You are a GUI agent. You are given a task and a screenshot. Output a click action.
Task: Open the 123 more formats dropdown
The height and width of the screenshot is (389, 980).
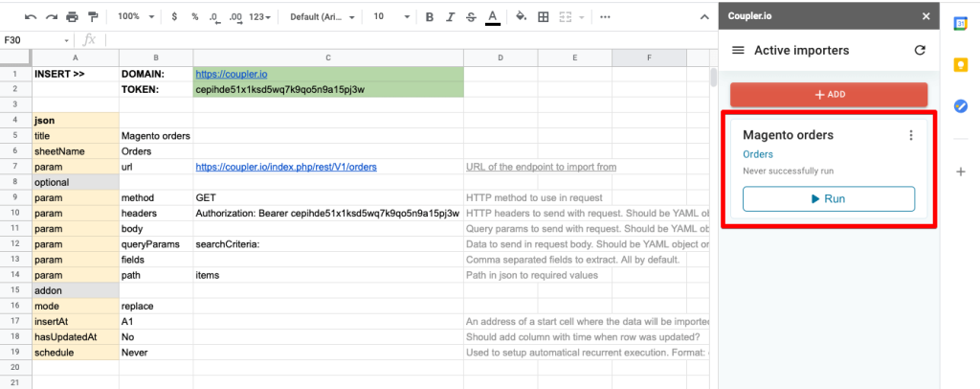pyautogui.click(x=259, y=17)
